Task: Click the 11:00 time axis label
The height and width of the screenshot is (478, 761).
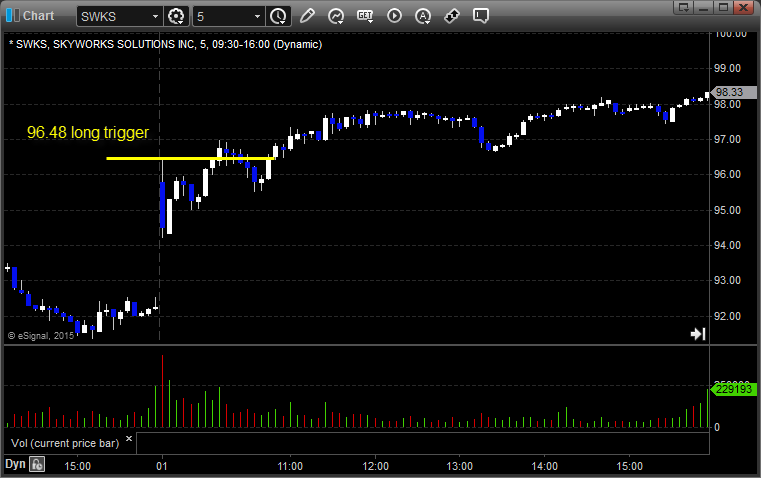Action: point(290,466)
